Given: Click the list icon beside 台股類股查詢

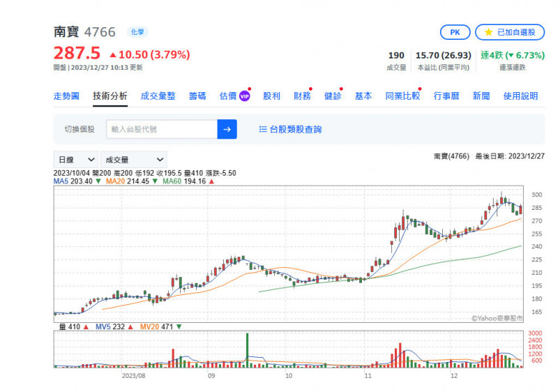Looking at the screenshot, I should click(x=263, y=130).
